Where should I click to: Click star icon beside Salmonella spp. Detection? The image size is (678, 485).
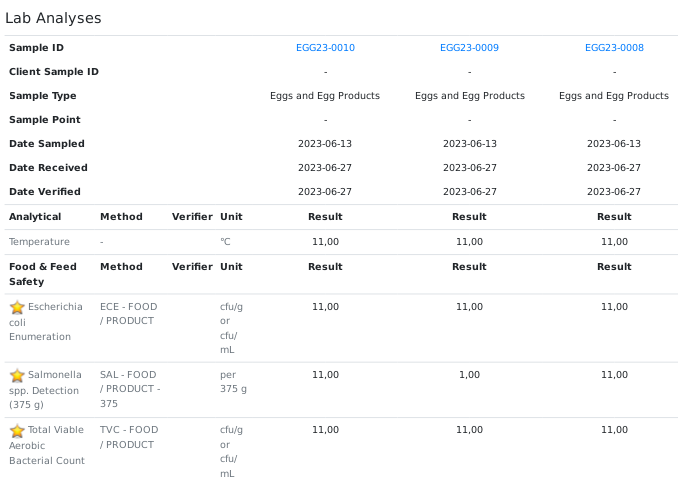point(17,376)
